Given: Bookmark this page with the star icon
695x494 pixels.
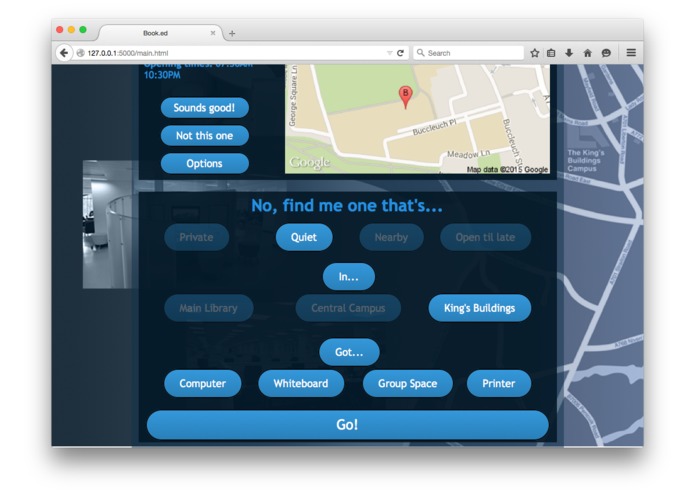Looking at the screenshot, I should click(535, 53).
